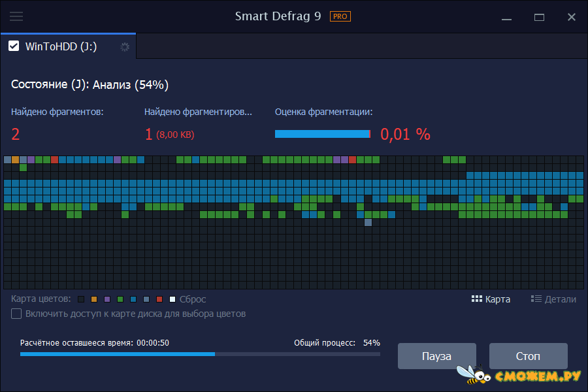This screenshot has width=588, height=392.
Task: Pick the green swatch in the color legend
Action: (x=120, y=299)
